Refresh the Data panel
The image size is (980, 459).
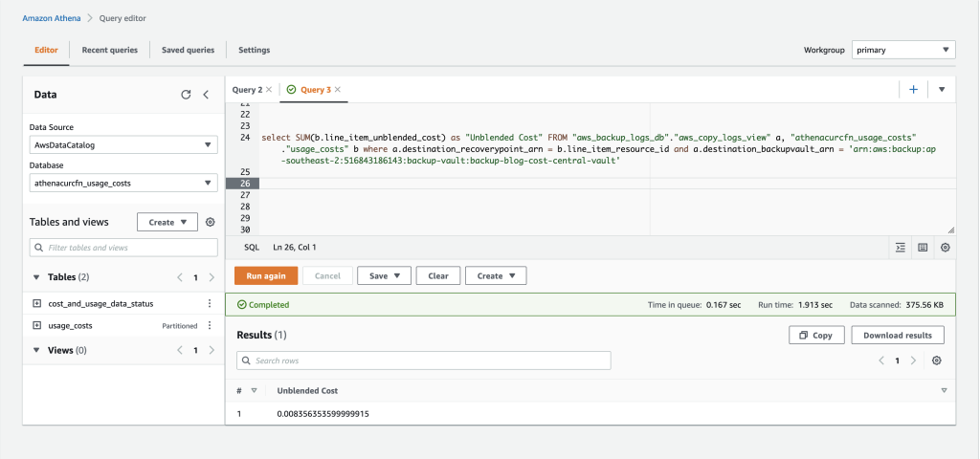[186, 95]
